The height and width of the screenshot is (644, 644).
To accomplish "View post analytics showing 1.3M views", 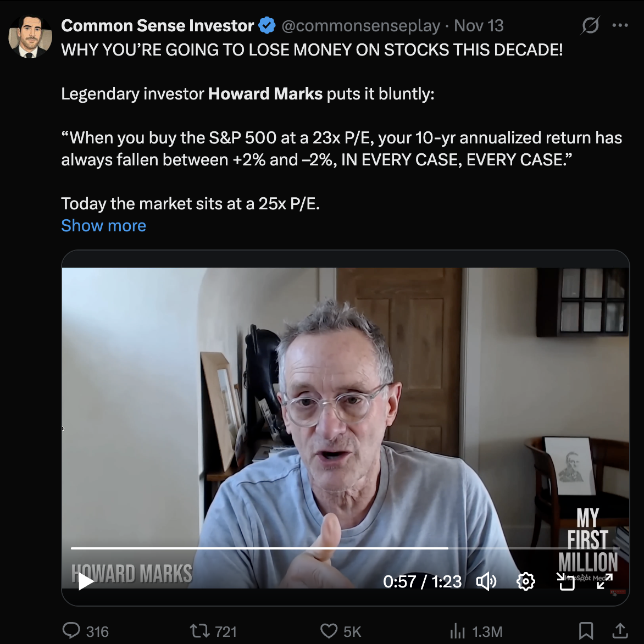I will (476, 631).
